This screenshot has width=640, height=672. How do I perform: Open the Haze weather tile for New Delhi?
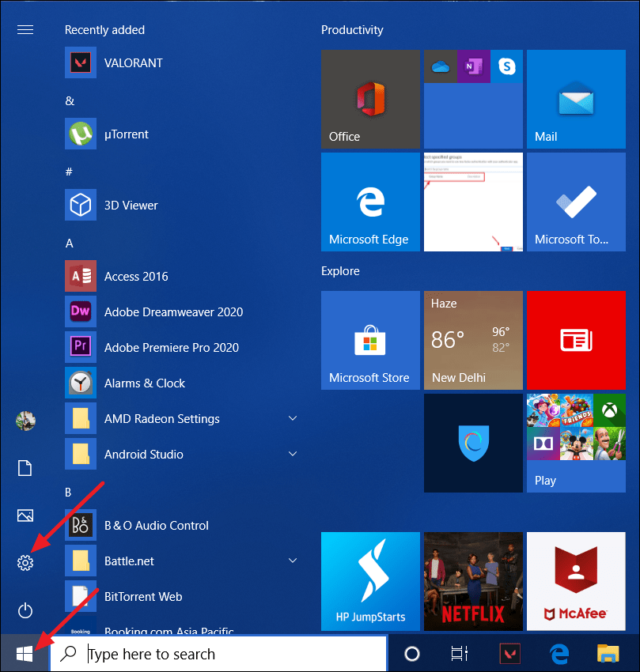pos(474,340)
